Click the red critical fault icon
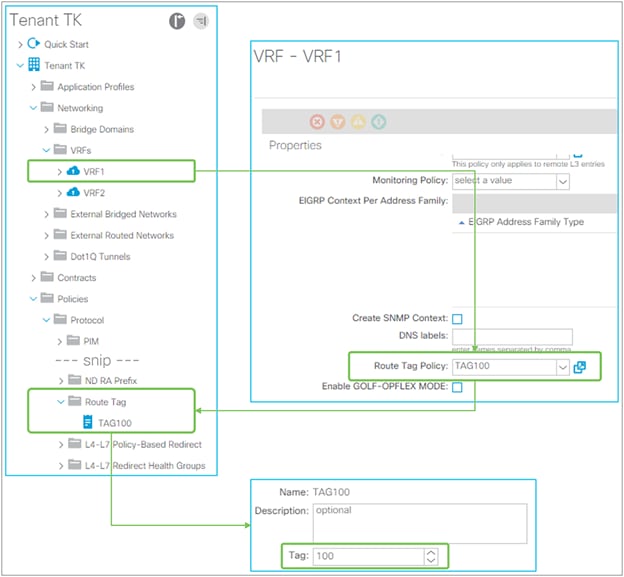 pyautogui.click(x=317, y=121)
